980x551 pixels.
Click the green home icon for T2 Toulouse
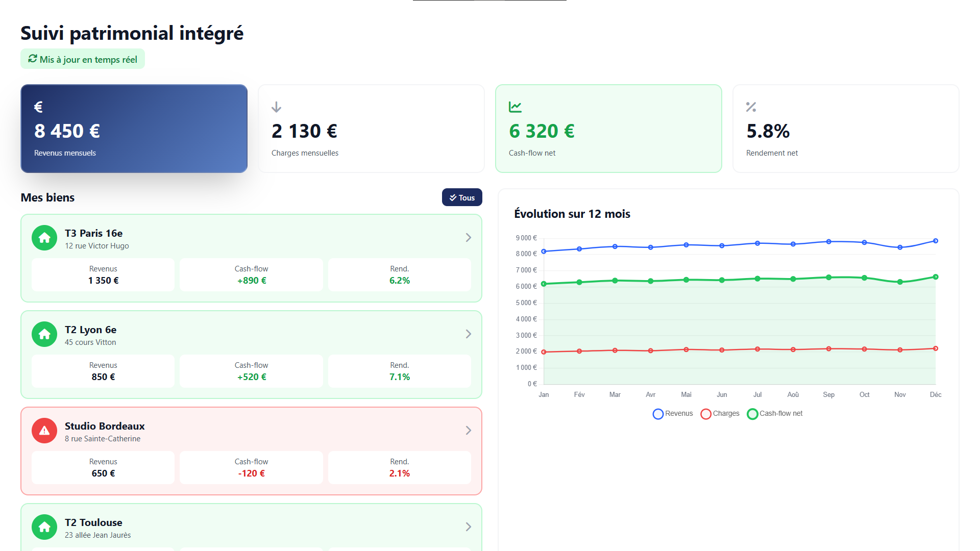pos(44,527)
